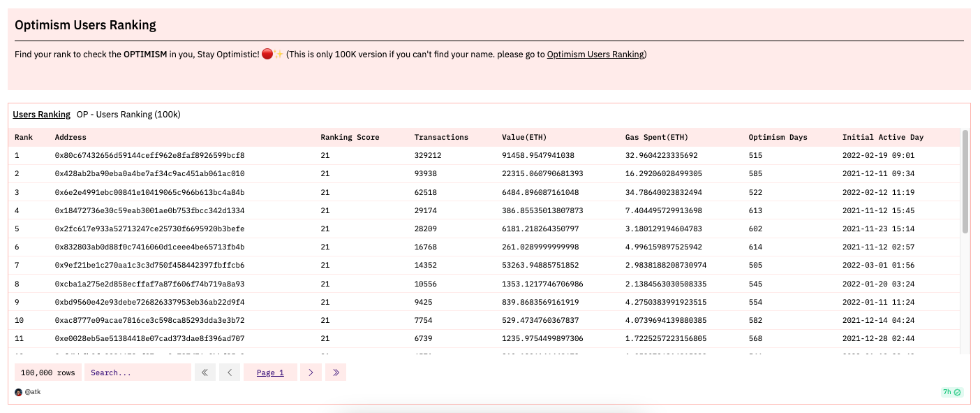Sort by Transactions column header
This screenshot has width=980, height=413.
(x=441, y=137)
